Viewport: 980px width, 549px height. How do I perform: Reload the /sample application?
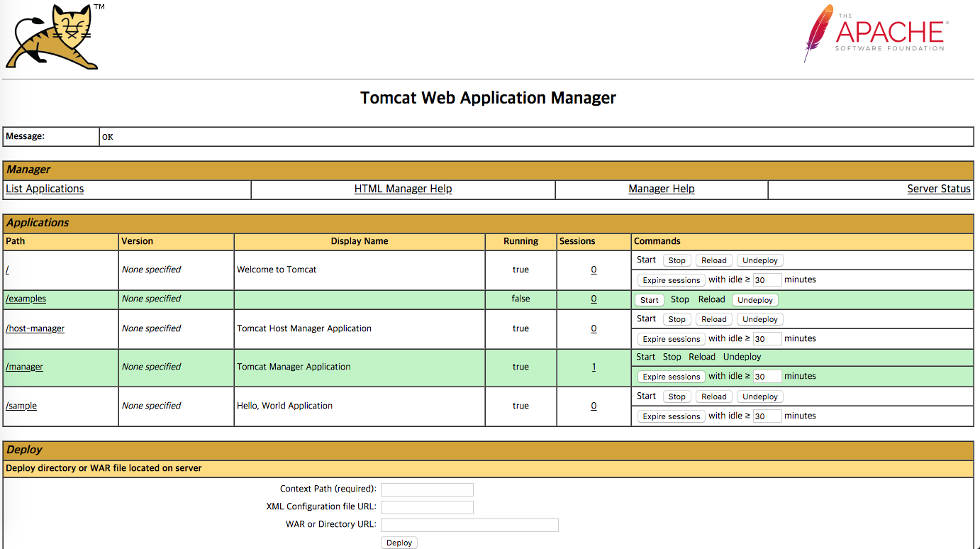(714, 396)
